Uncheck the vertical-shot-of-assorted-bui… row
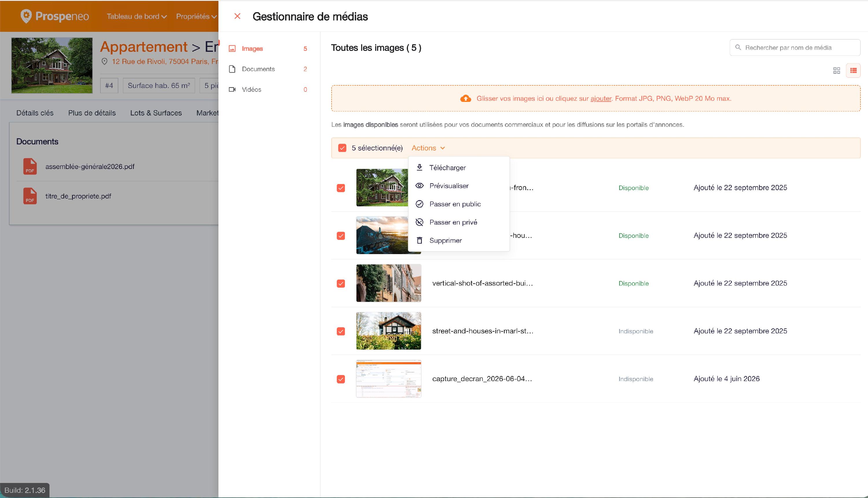 coord(341,284)
